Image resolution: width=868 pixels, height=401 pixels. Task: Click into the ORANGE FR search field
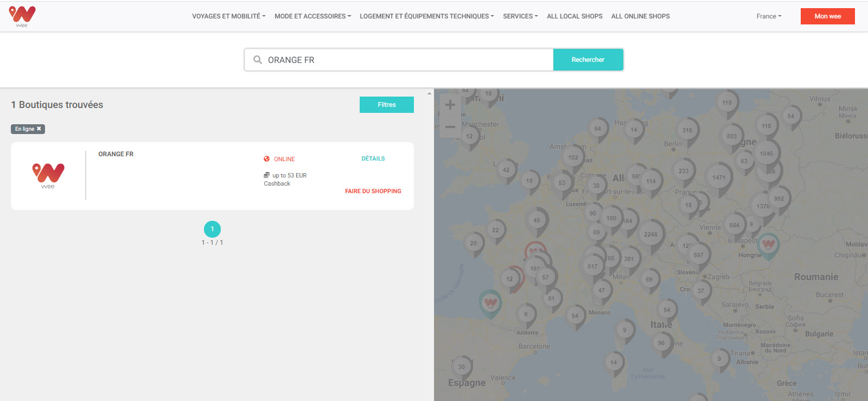[x=407, y=60]
